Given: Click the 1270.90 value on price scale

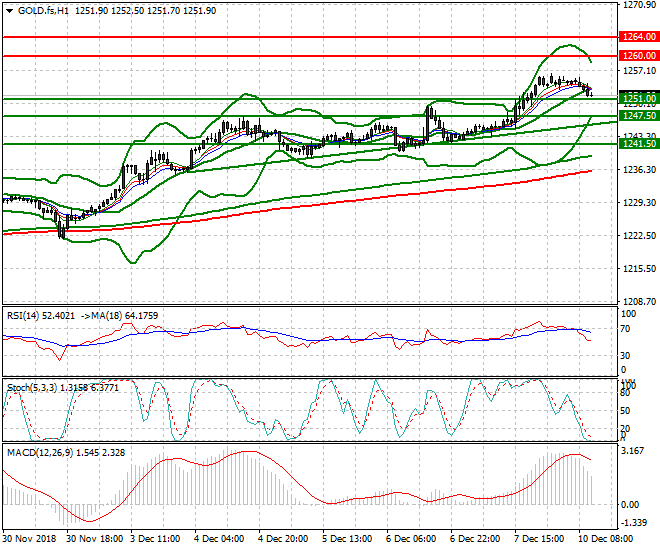Looking at the screenshot, I should pos(638,6).
